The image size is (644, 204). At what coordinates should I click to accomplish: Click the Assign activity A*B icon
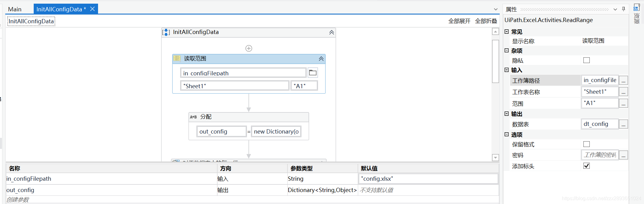[x=193, y=117]
